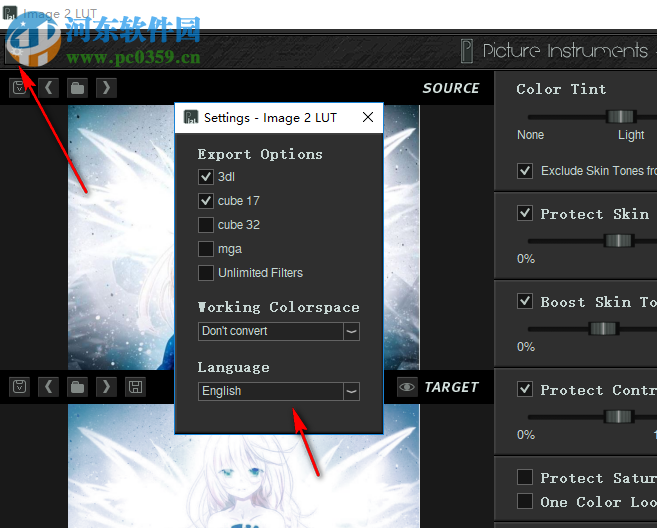This screenshot has height=528, width=657.
Task: Click the Protect Contrast slider handle
Action: pyautogui.click(x=619, y=417)
